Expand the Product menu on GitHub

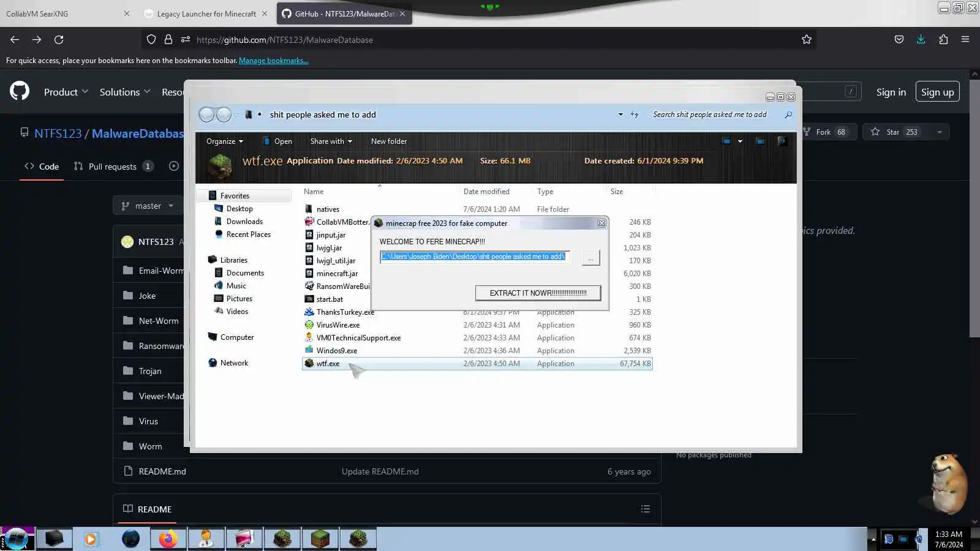[x=66, y=92]
